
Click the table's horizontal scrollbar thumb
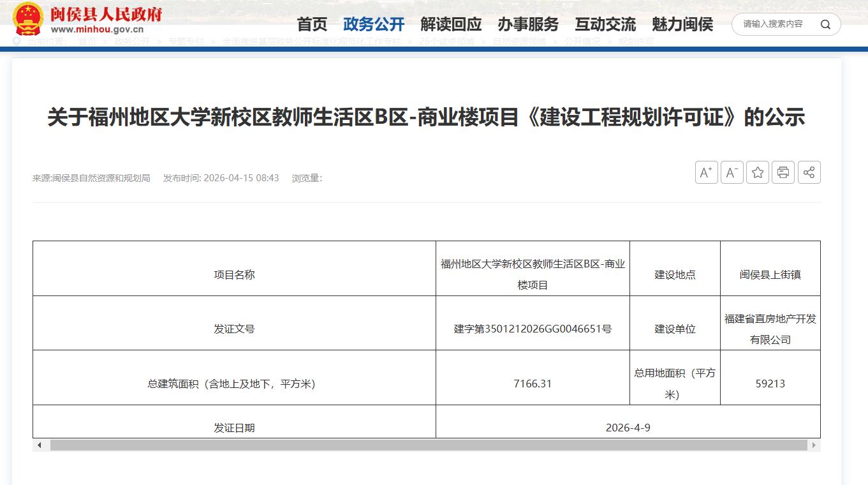(429, 445)
